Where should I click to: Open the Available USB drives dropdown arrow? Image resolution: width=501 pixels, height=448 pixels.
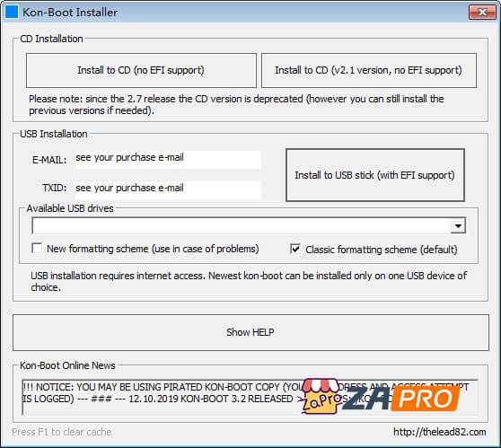click(458, 226)
